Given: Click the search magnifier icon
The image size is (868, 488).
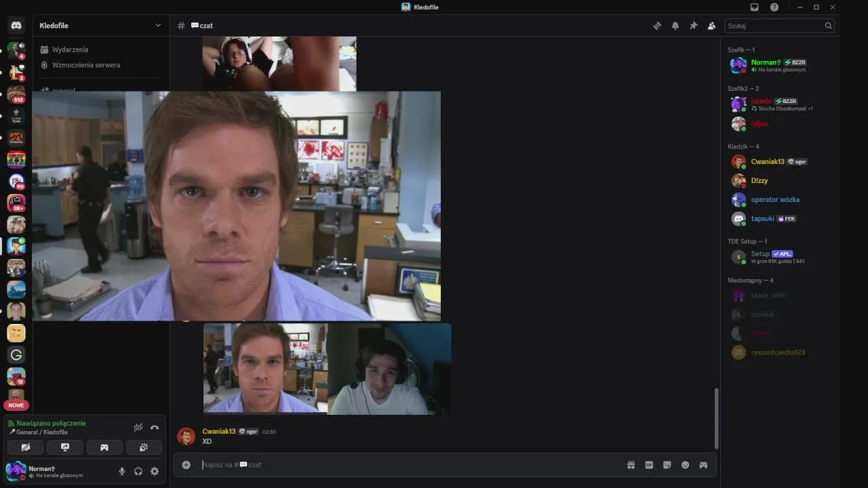Looking at the screenshot, I should 828,26.
